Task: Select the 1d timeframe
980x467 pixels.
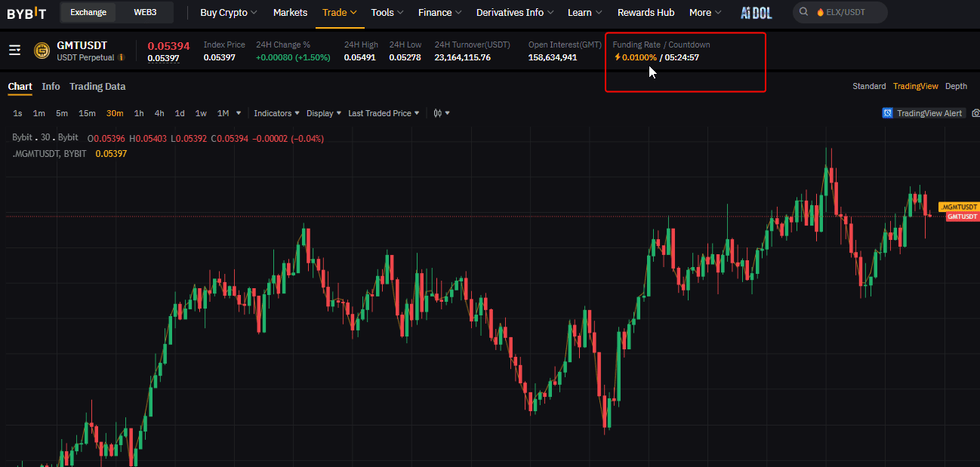Action: [180, 113]
